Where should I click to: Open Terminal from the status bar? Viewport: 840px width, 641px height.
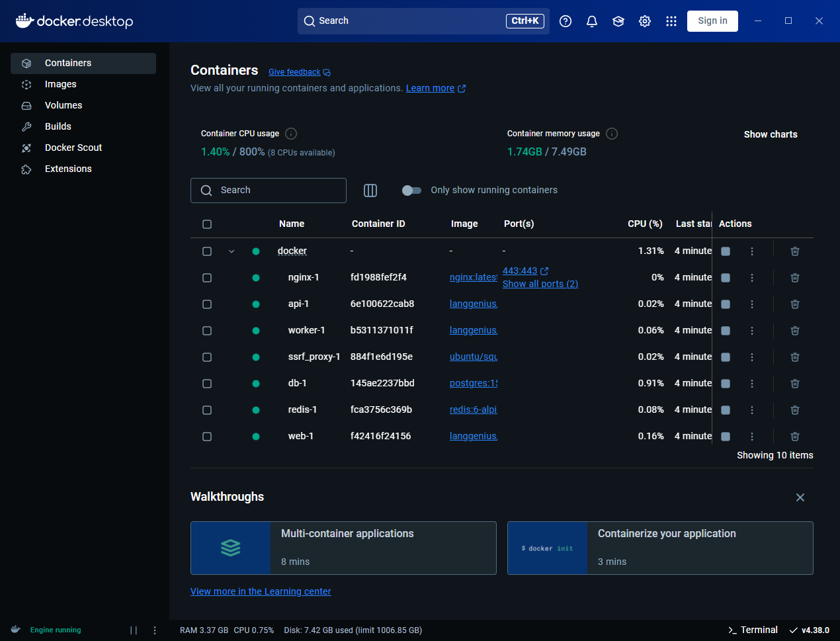coord(753,630)
